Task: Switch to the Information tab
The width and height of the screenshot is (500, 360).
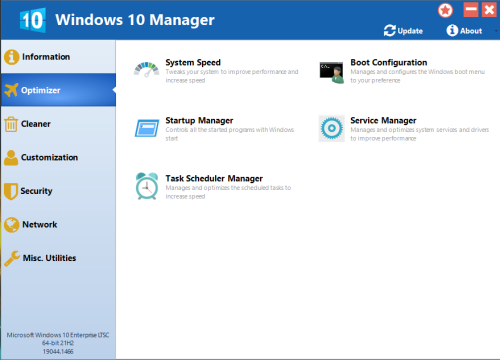Action: (58, 57)
